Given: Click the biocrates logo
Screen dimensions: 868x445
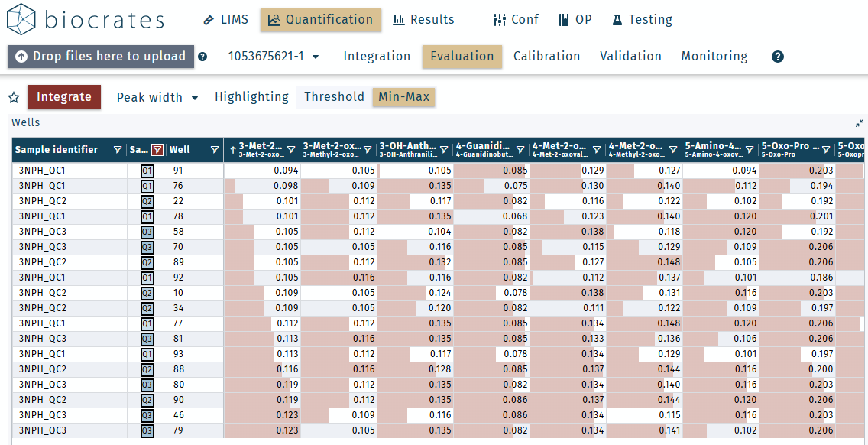Looking at the screenshot, I should click(x=86, y=19).
